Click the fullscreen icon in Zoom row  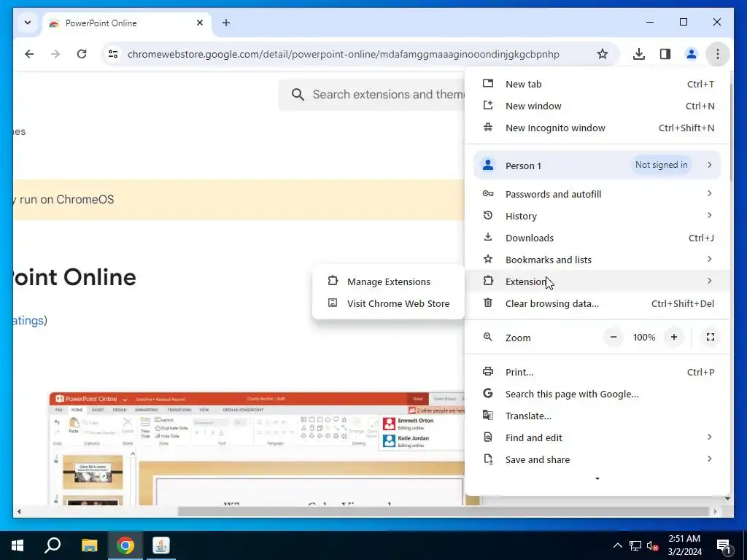[x=711, y=337]
